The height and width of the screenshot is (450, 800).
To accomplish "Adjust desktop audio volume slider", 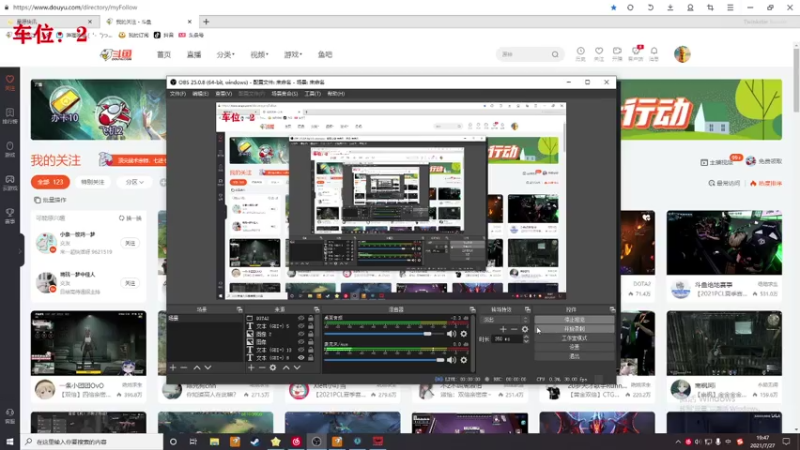I will point(385,334).
